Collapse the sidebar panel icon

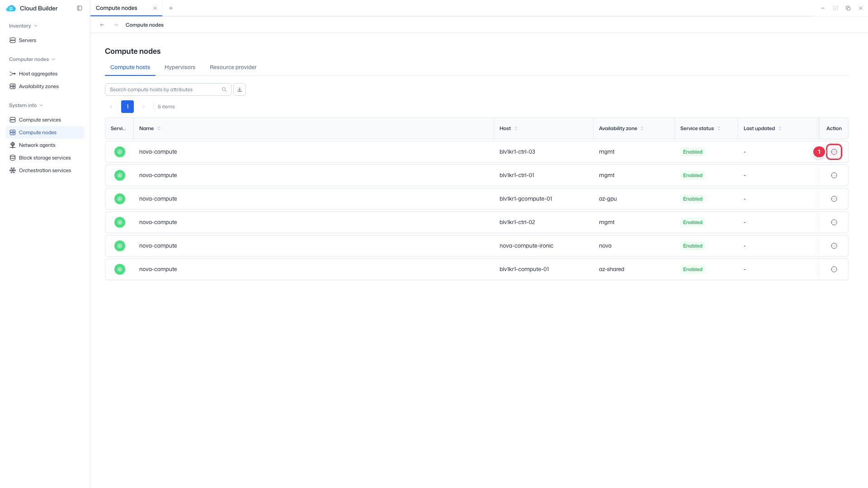(80, 8)
